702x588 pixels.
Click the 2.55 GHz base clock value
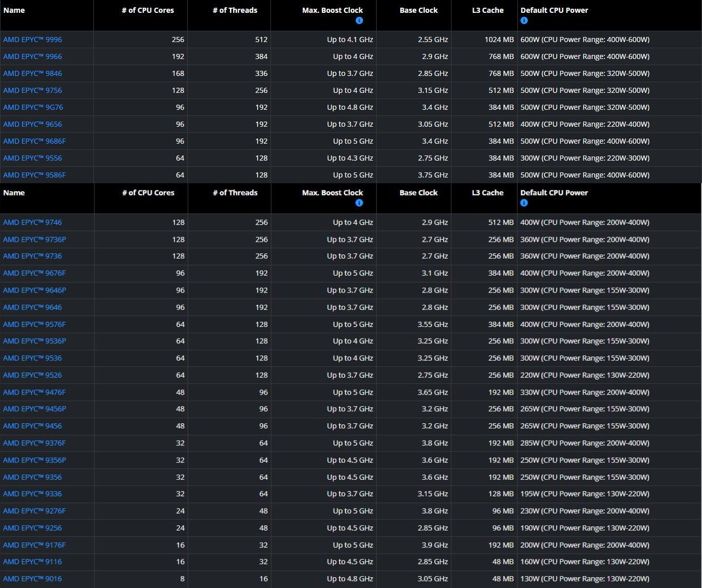[433, 40]
